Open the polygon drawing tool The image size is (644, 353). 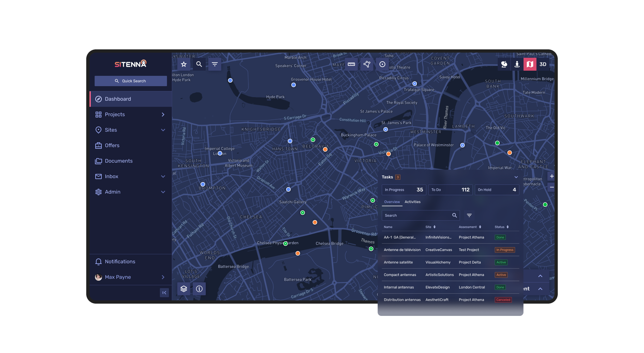point(367,64)
